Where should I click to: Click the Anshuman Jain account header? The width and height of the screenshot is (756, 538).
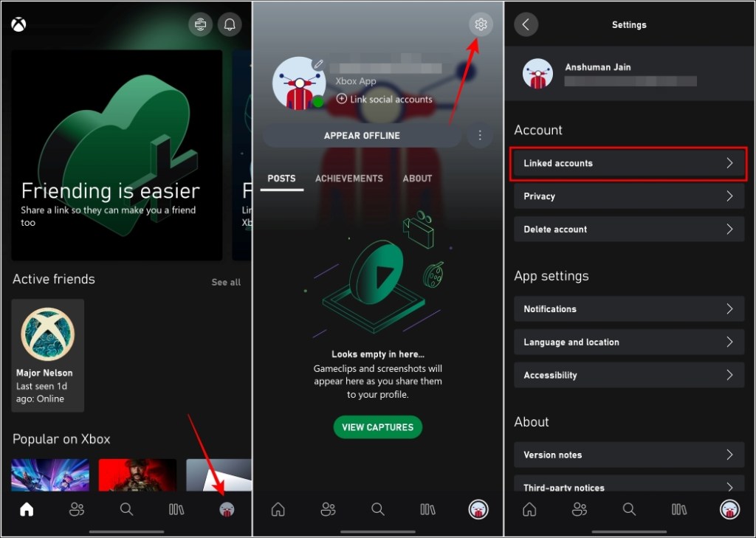pyautogui.click(x=630, y=73)
